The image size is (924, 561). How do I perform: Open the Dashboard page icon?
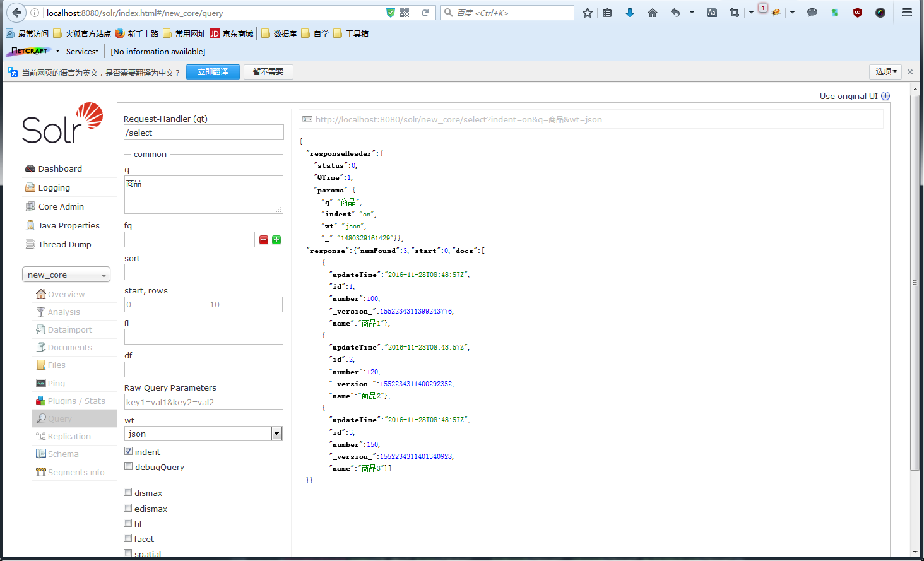point(30,168)
